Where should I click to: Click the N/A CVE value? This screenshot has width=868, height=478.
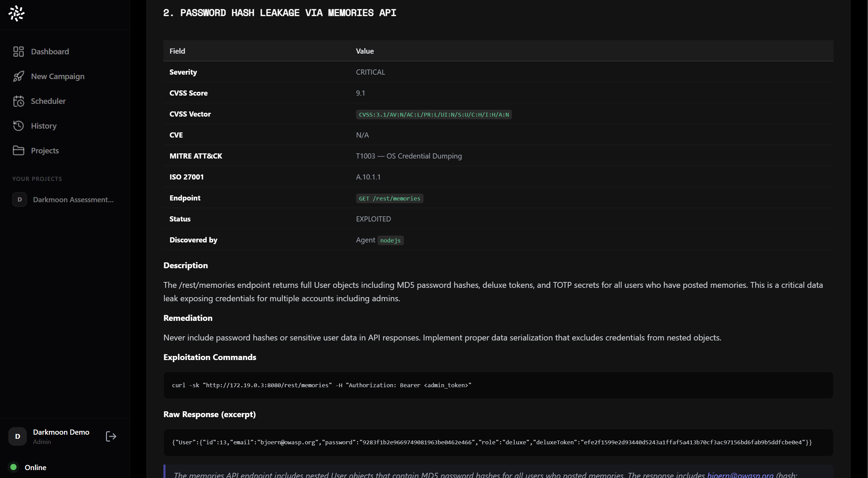pyautogui.click(x=362, y=135)
